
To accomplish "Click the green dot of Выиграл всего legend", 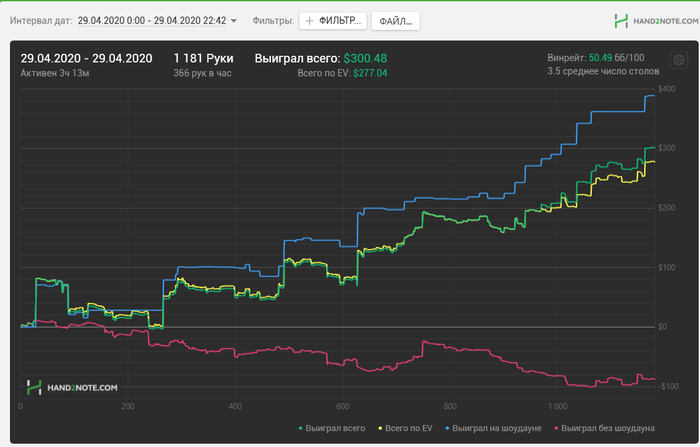I will click(300, 428).
